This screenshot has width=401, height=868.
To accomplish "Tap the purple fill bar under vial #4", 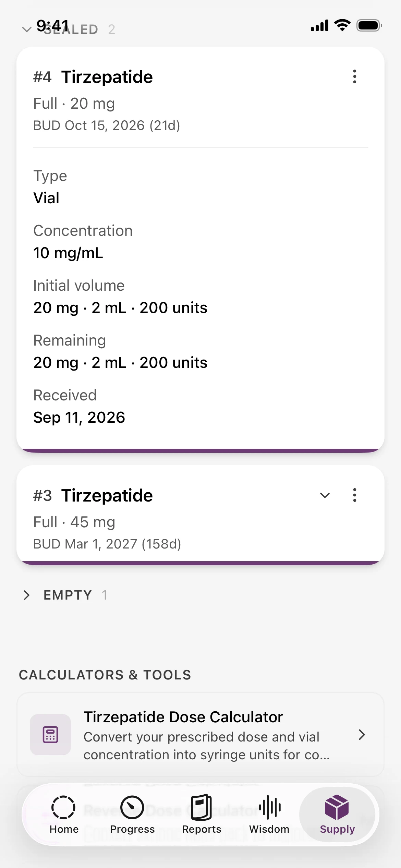I will click(x=200, y=450).
